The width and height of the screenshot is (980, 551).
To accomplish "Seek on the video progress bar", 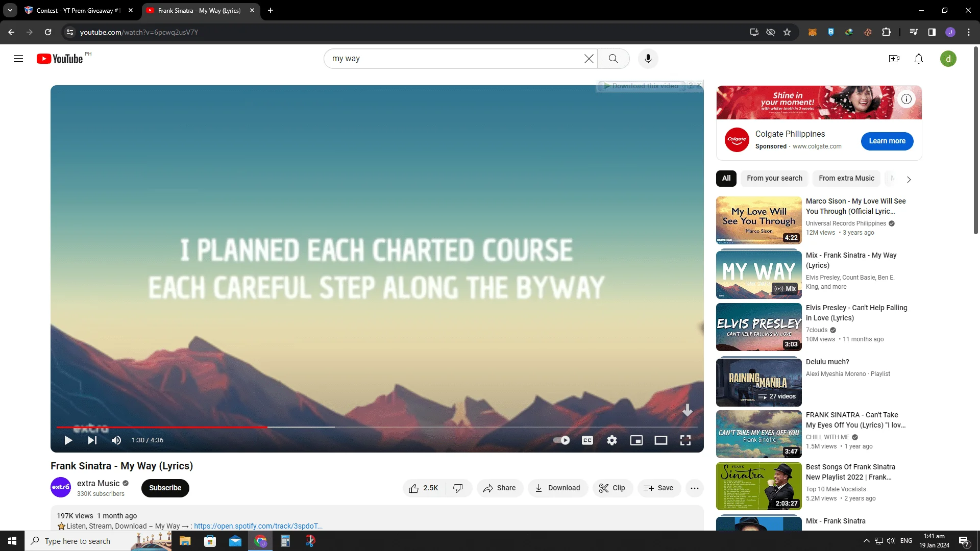I will 377,427.
